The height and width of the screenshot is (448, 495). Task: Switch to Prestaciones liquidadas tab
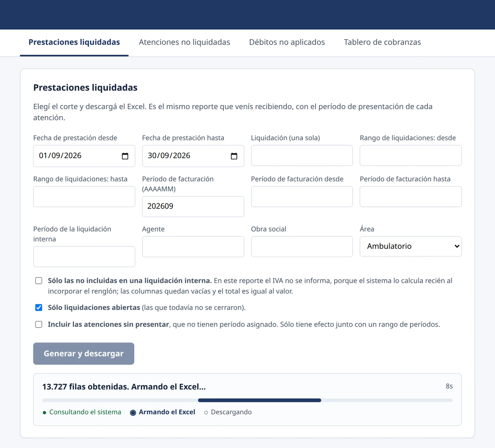74,42
